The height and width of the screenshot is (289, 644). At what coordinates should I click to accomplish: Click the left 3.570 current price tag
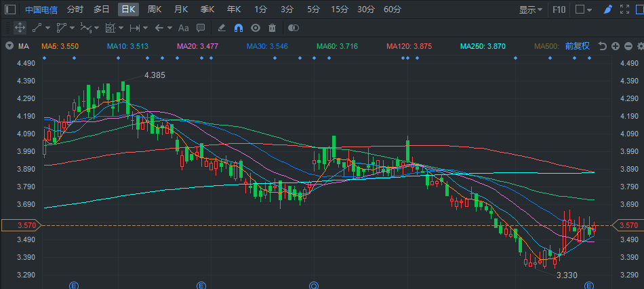(21, 225)
